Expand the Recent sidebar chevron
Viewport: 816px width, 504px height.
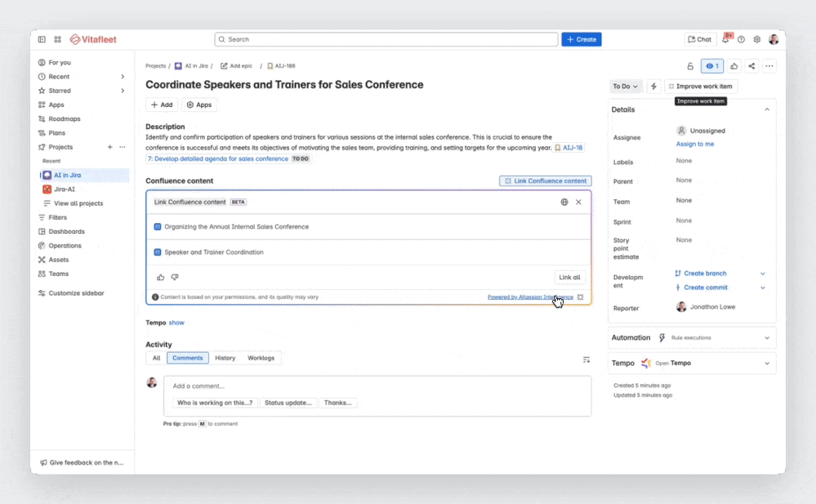123,77
